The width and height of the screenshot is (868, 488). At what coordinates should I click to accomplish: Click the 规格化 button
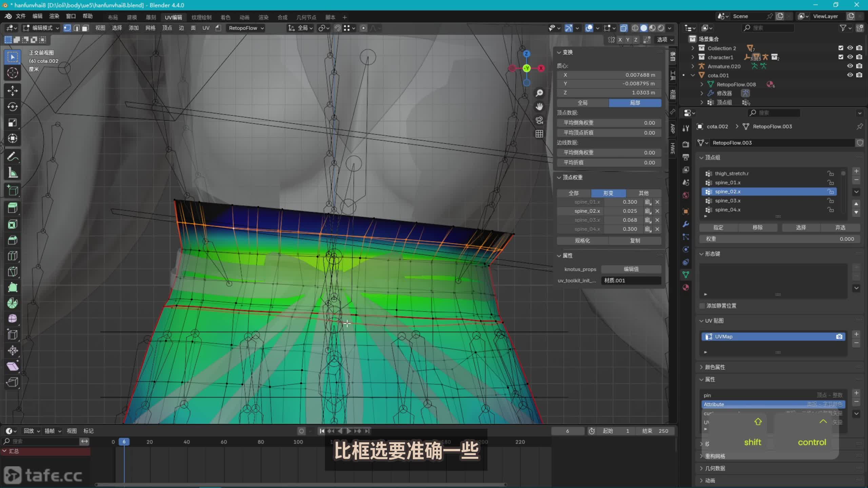tap(582, 241)
